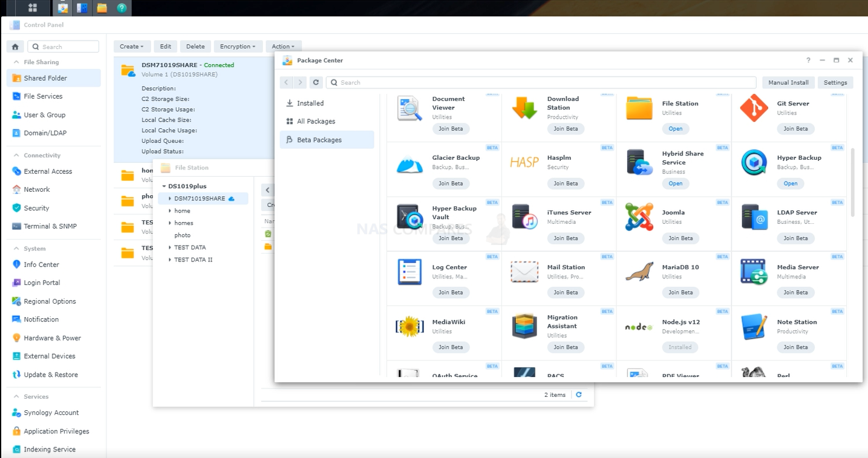The width and height of the screenshot is (868, 458).
Task: Go to Control Panel home icon
Action: coord(15,47)
